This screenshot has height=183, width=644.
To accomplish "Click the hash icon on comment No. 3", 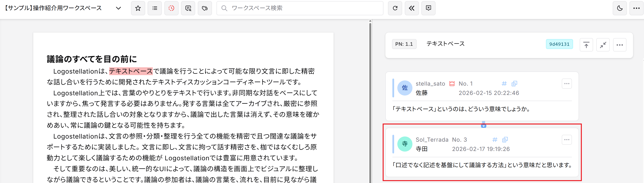I will [x=495, y=140].
